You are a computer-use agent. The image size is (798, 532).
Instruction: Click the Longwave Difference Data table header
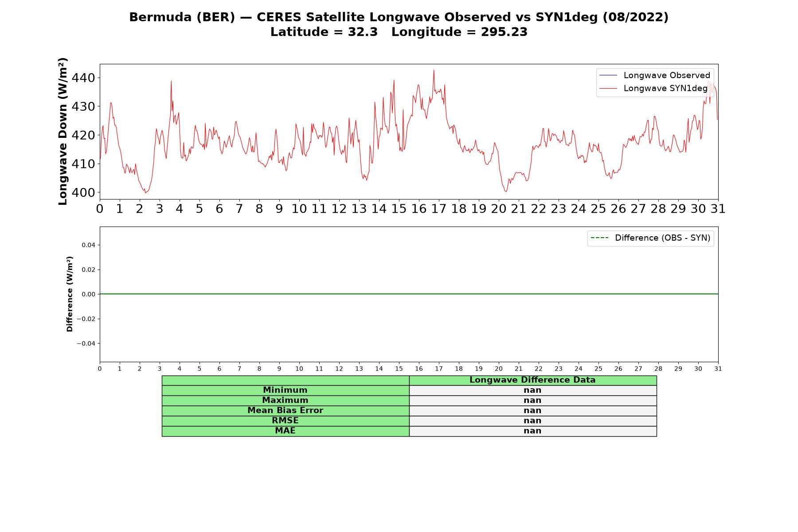pyautogui.click(x=532, y=380)
